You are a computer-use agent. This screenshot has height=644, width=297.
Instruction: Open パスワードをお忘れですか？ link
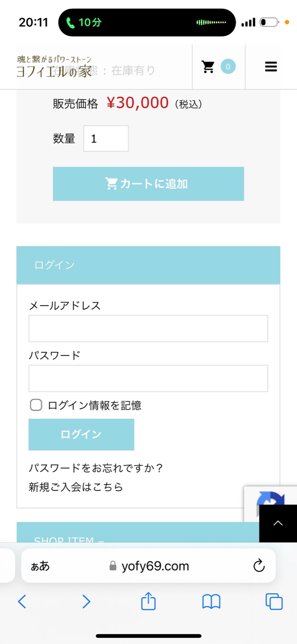(x=96, y=467)
